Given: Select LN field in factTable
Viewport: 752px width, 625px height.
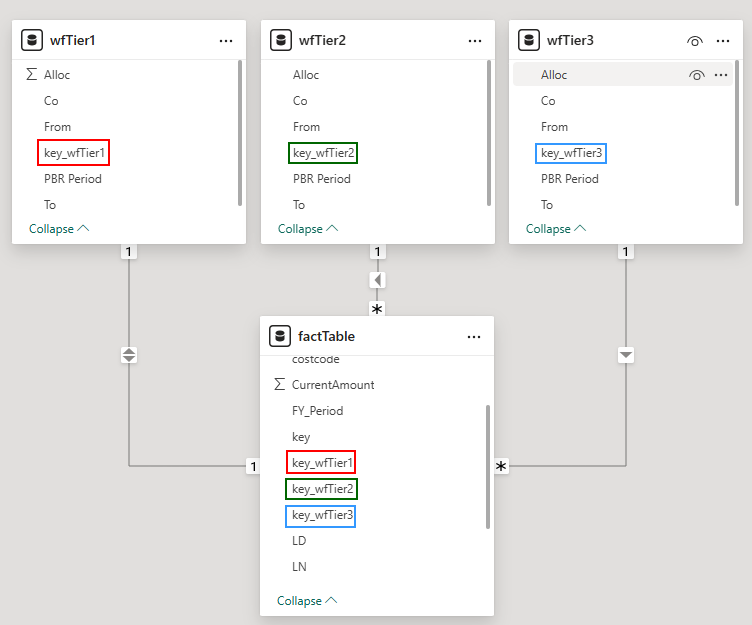Looking at the screenshot, I should [x=299, y=566].
